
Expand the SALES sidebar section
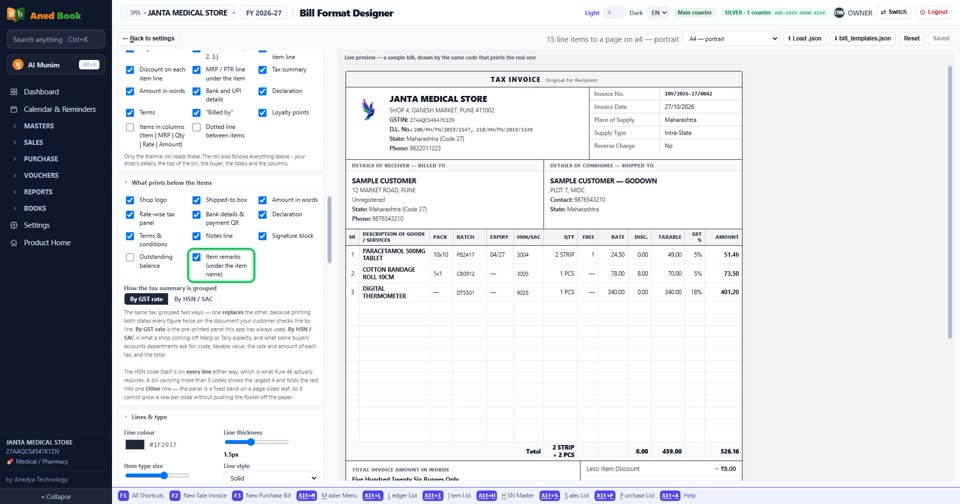coord(33,142)
